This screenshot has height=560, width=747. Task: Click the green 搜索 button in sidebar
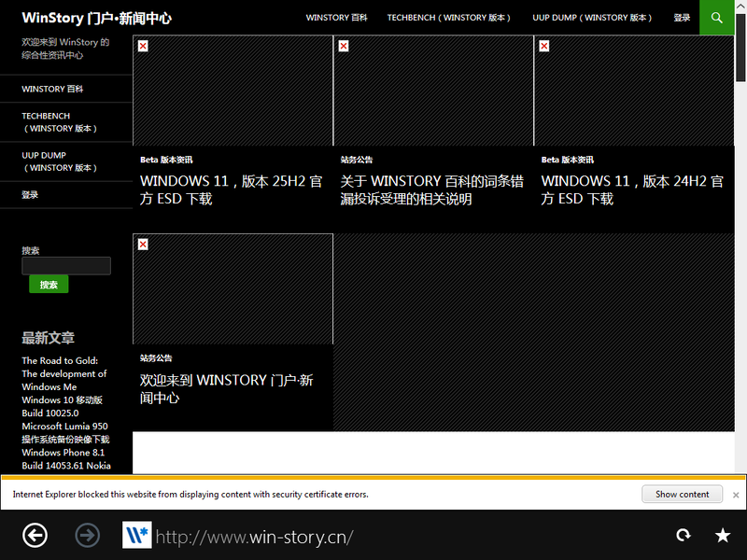click(x=49, y=285)
